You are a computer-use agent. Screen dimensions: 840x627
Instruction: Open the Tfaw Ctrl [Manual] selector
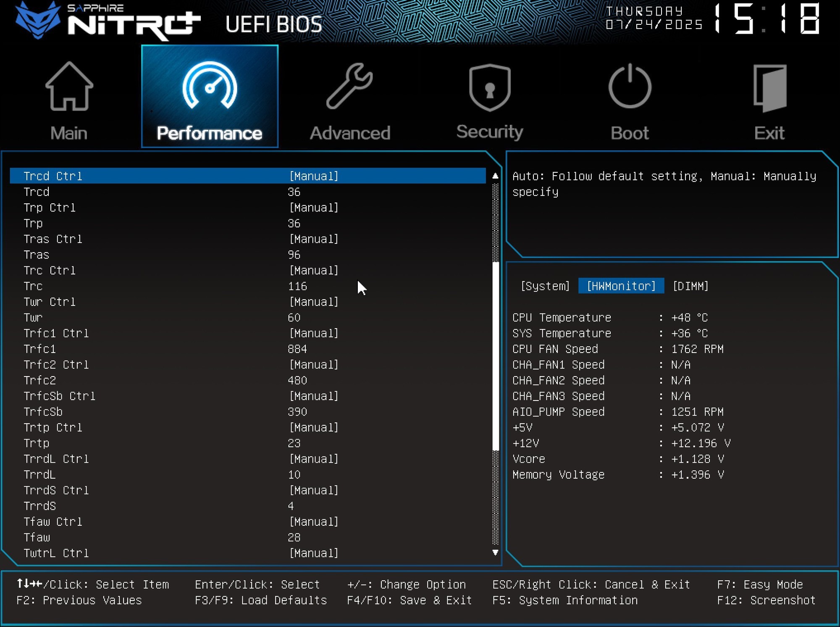(x=313, y=522)
